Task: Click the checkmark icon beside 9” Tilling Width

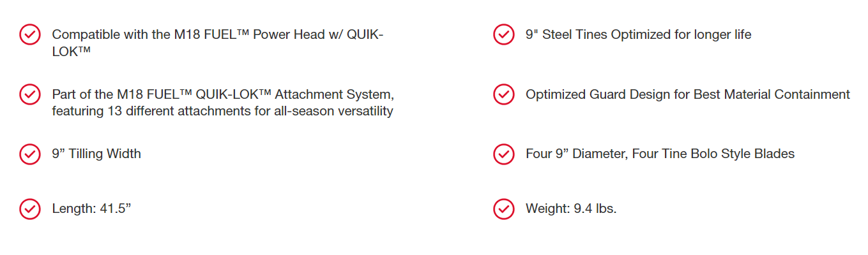Action: (30, 154)
